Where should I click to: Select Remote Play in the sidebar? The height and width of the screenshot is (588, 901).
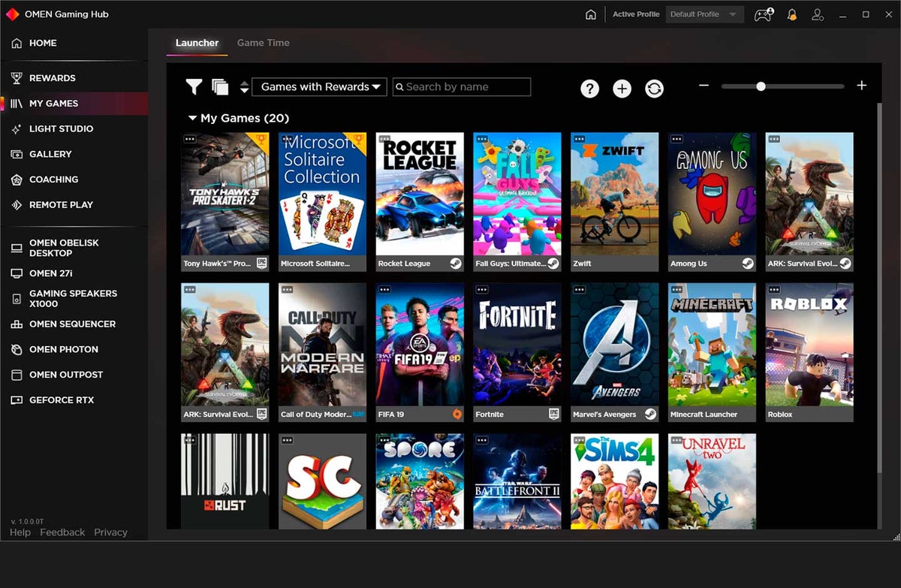61,204
